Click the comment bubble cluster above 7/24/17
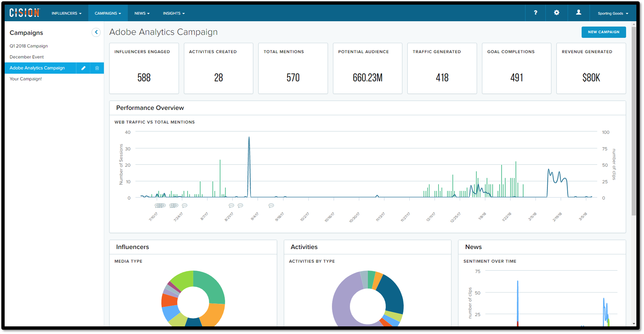The width and height of the screenshot is (644, 334). pos(174,206)
